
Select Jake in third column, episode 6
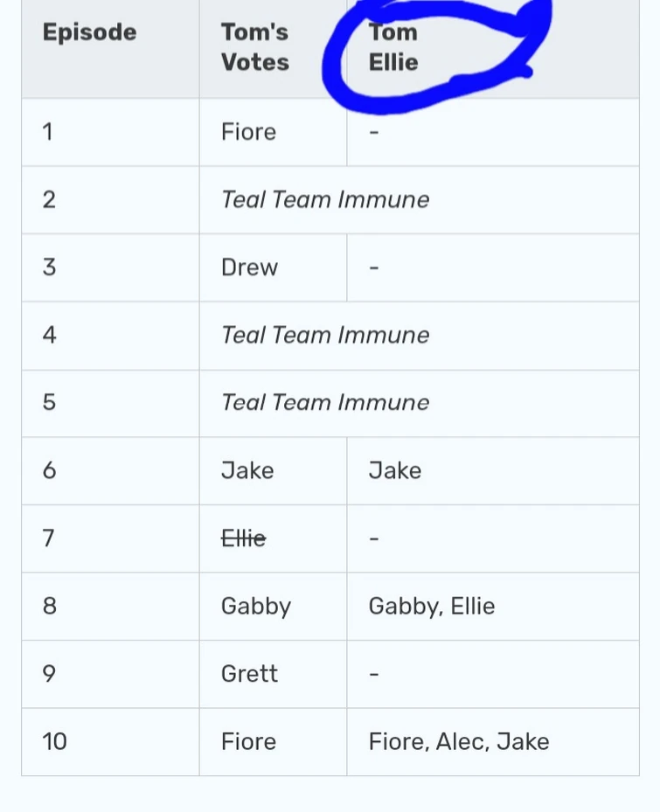(395, 471)
